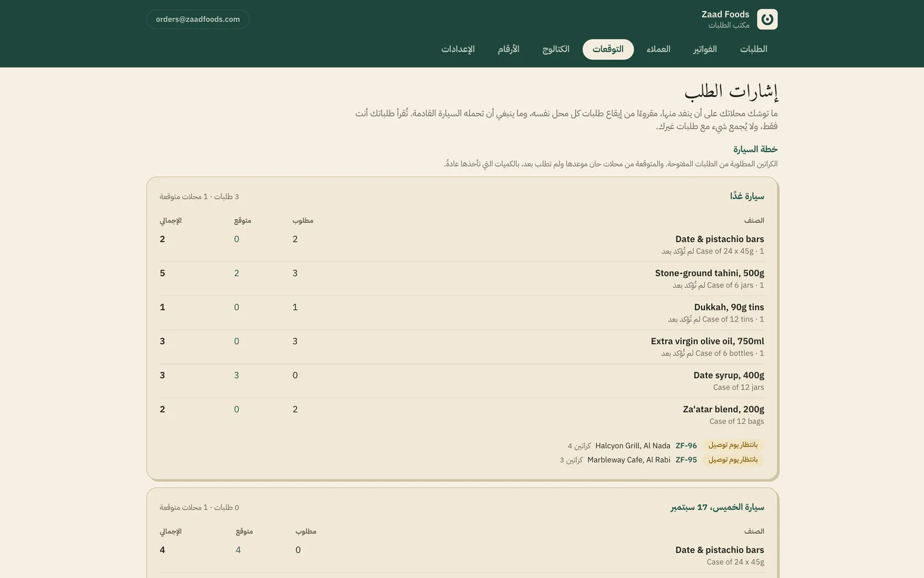
Task: Click the expected value 3 for Date syrup
Action: [x=237, y=375]
